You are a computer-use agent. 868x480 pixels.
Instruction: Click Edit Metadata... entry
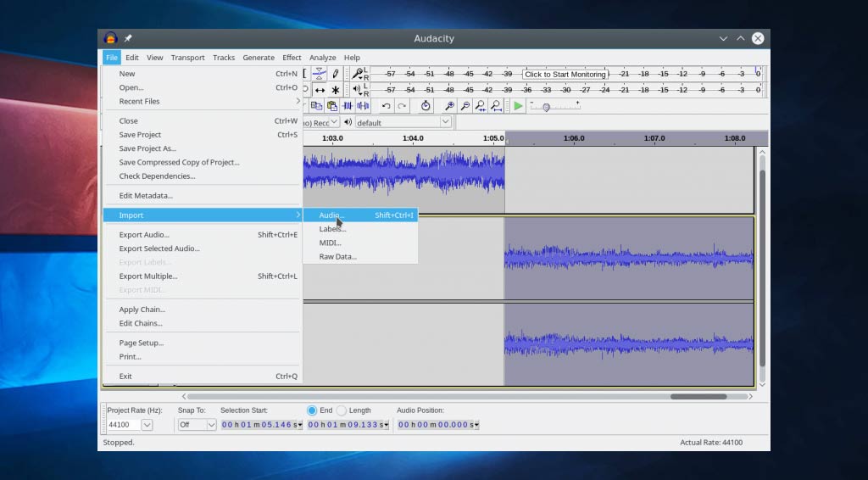pos(203,195)
